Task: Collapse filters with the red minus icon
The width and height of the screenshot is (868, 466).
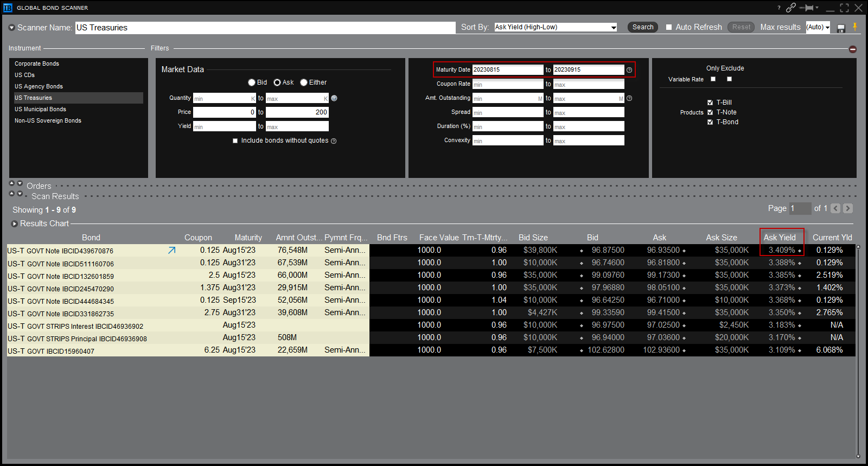Action: [x=853, y=49]
